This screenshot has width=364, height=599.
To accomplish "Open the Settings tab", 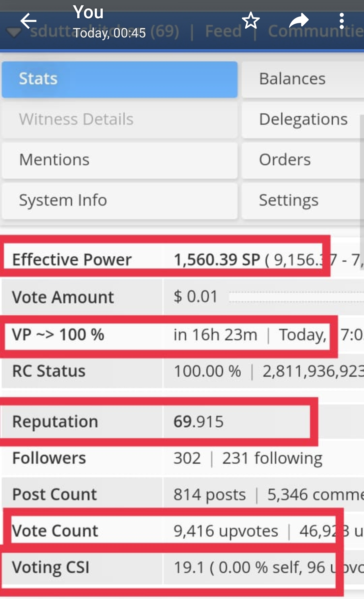I will (x=302, y=201).
